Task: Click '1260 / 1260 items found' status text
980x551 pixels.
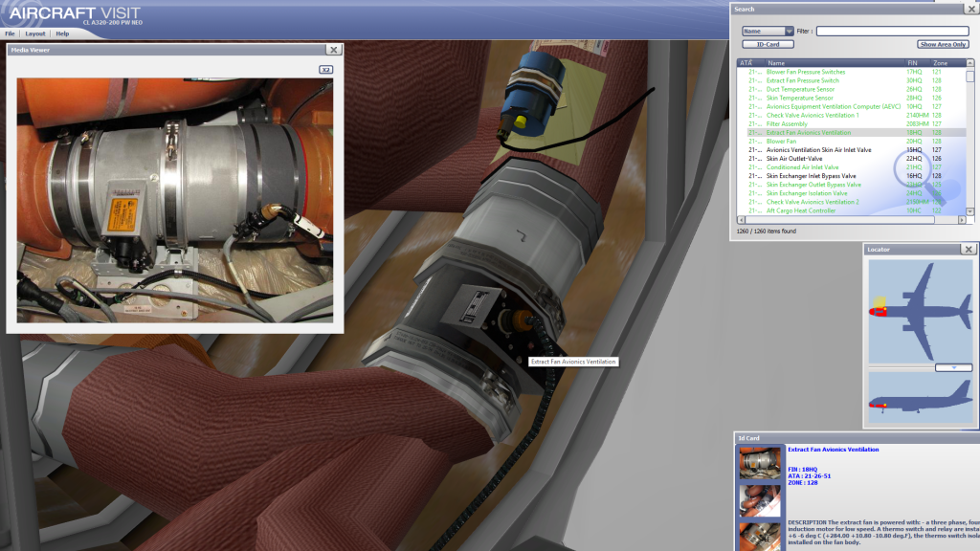Action: 767,231
